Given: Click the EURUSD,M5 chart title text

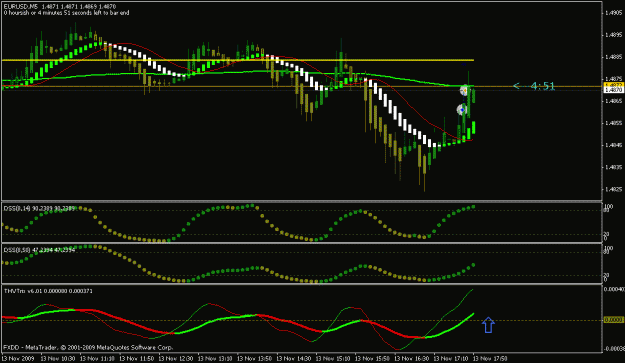Looking at the screenshot, I should (20, 7).
